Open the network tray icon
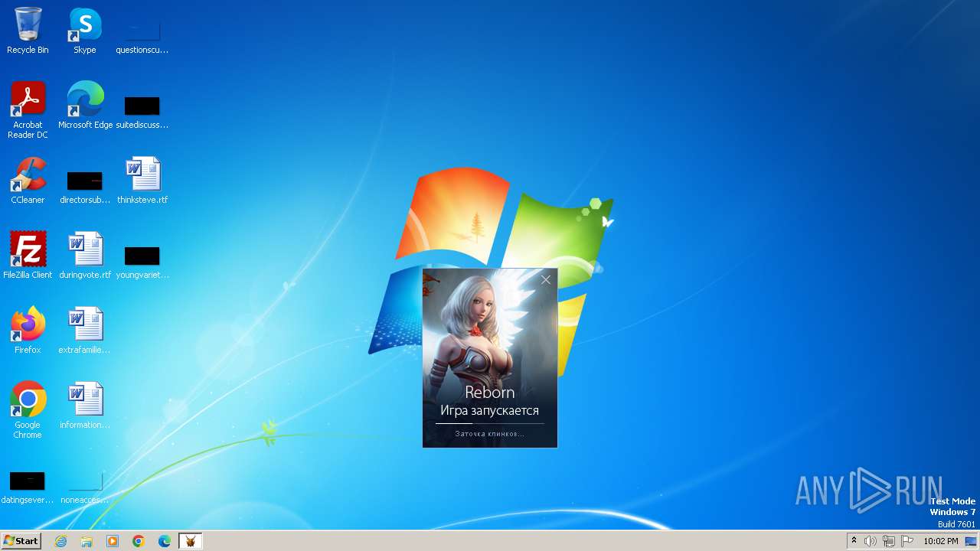Viewport: 980px width, 551px height. [889, 541]
